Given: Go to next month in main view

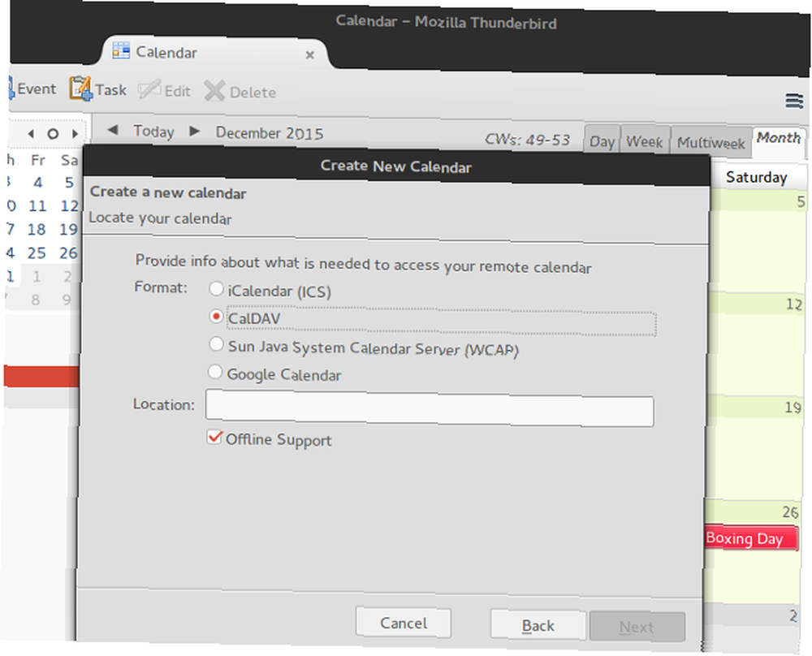Looking at the screenshot, I should pyautogui.click(x=194, y=131).
